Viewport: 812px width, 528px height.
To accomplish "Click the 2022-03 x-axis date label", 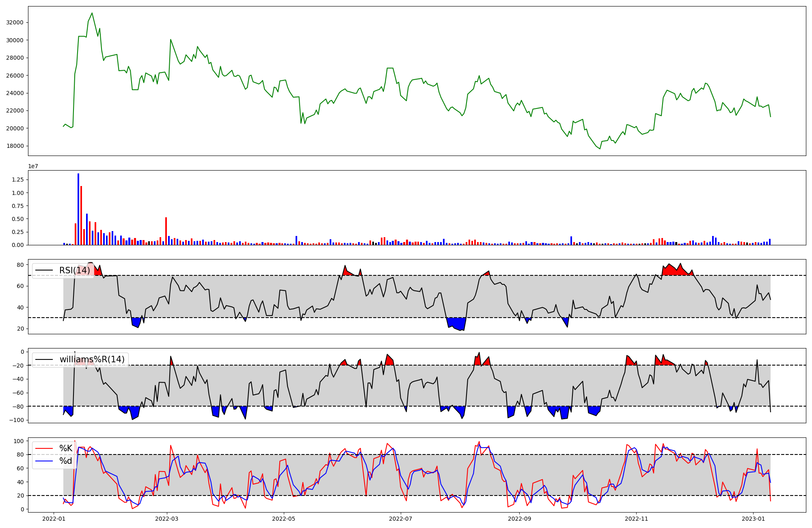I will coord(167,519).
